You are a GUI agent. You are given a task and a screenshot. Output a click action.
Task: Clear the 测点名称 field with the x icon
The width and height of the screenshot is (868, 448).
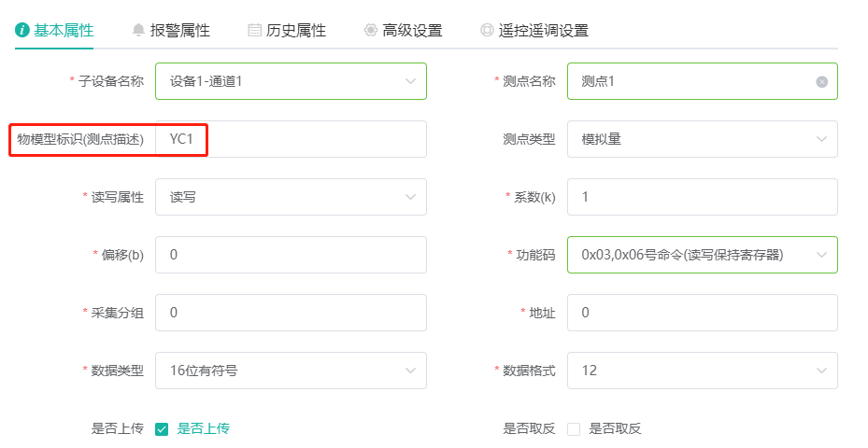[x=821, y=82]
